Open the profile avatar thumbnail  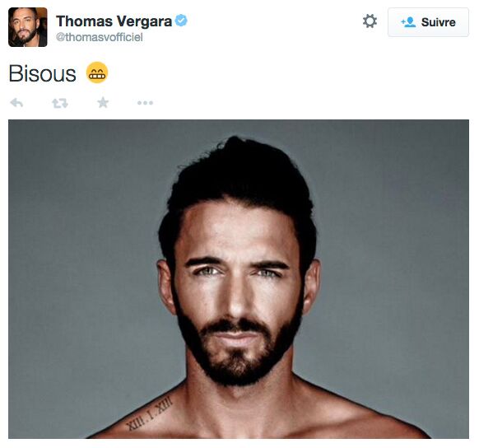[x=28, y=27]
